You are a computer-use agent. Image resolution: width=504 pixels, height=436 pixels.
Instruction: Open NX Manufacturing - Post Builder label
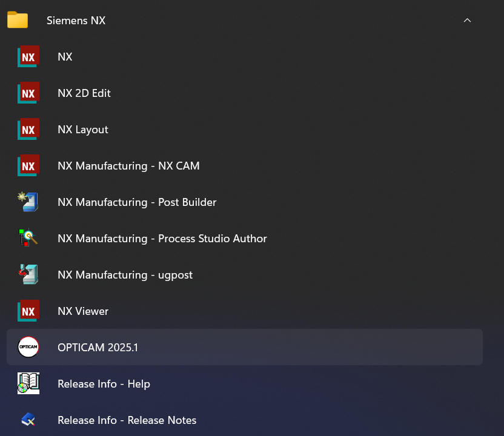(x=137, y=202)
